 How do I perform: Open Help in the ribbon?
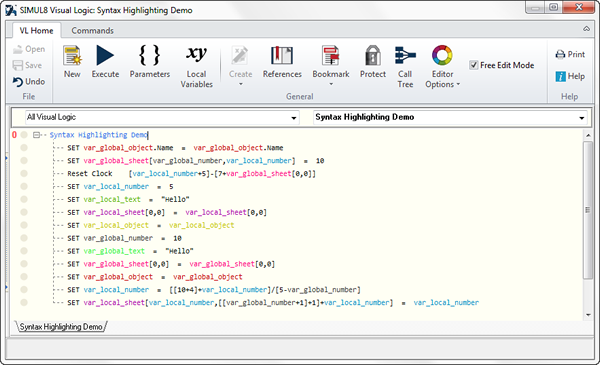pyautogui.click(x=570, y=76)
